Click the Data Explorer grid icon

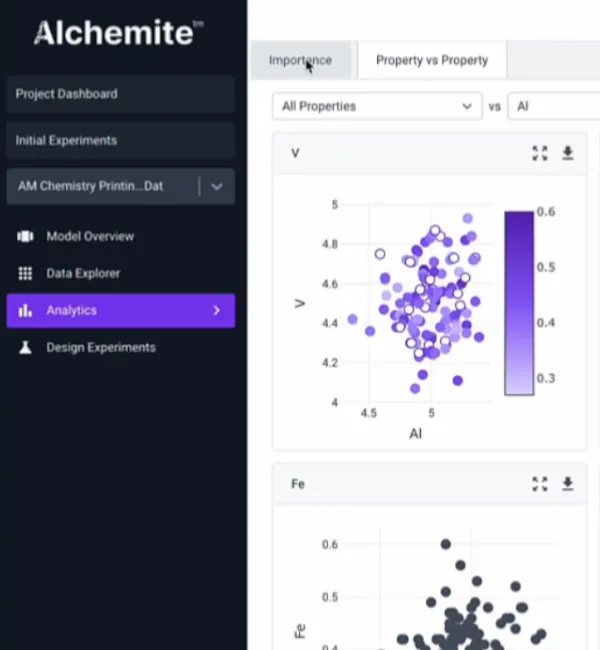click(x=25, y=274)
